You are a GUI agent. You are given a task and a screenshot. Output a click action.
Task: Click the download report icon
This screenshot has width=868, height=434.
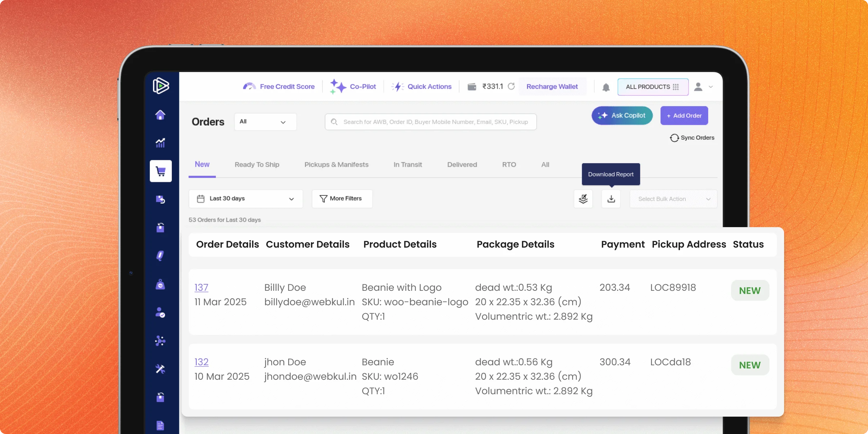(611, 199)
